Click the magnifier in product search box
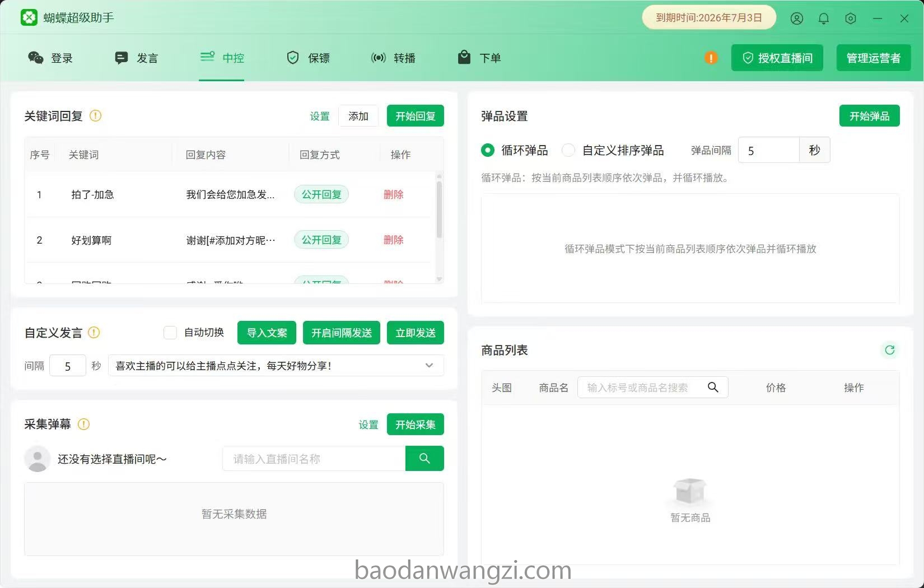The height and width of the screenshot is (588, 924). tap(713, 387)
